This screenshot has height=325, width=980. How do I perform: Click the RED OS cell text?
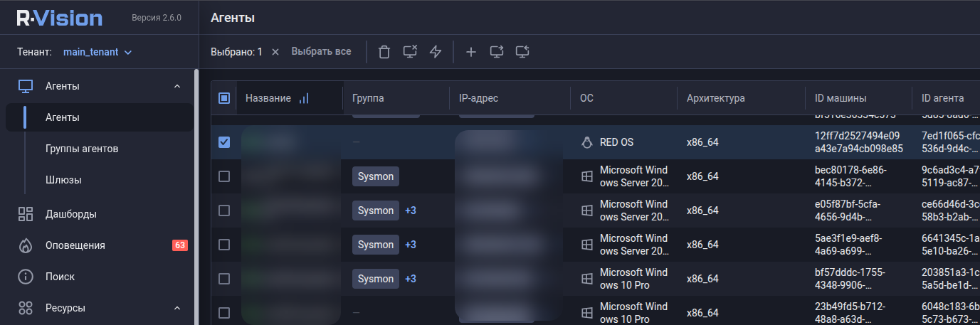pyautogui.click(x=616, y=142)
